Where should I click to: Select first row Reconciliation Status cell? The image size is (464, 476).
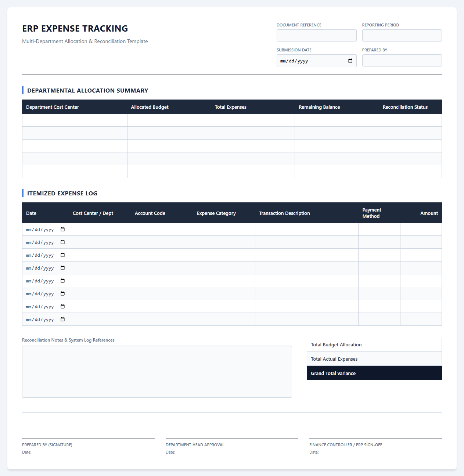410,120
